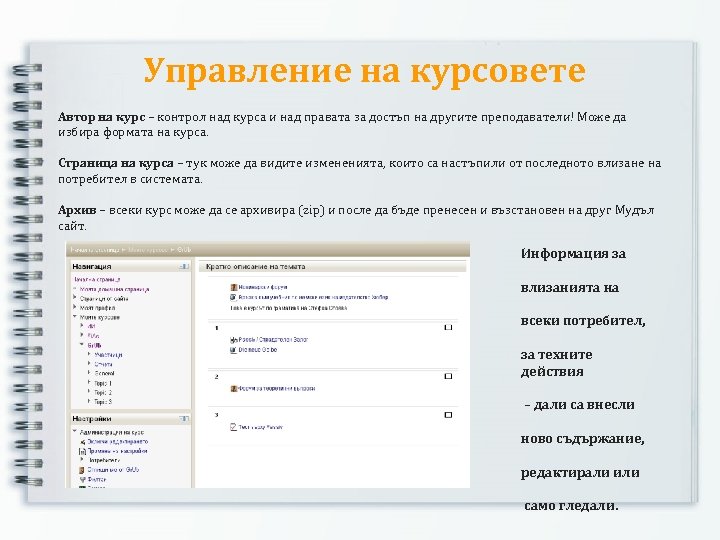The image size is (720, 540).
Task: Click the Кратко описание на темата header
Action: tap(255, 267)
